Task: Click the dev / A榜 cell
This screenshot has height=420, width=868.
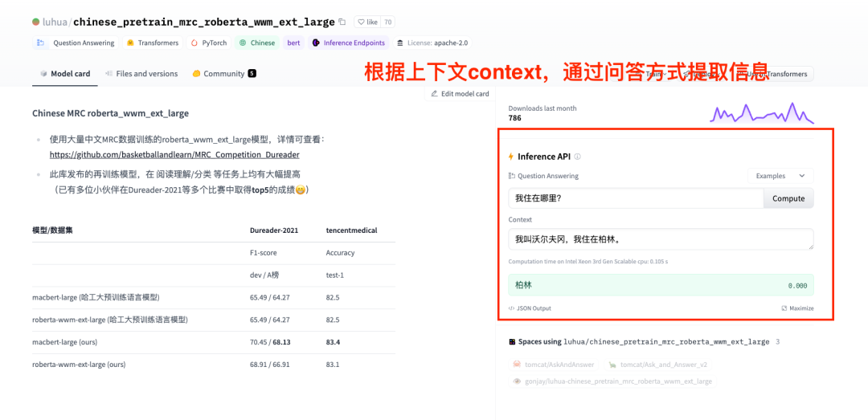Action: coord(265,275)
